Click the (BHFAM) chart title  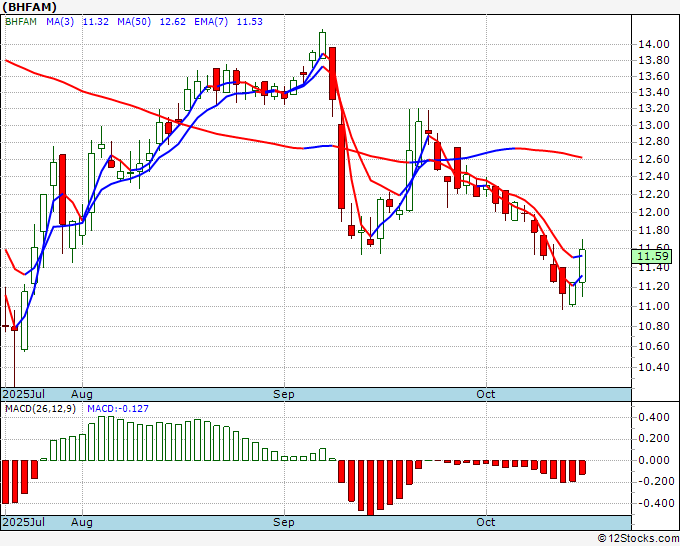click(35, 6)
